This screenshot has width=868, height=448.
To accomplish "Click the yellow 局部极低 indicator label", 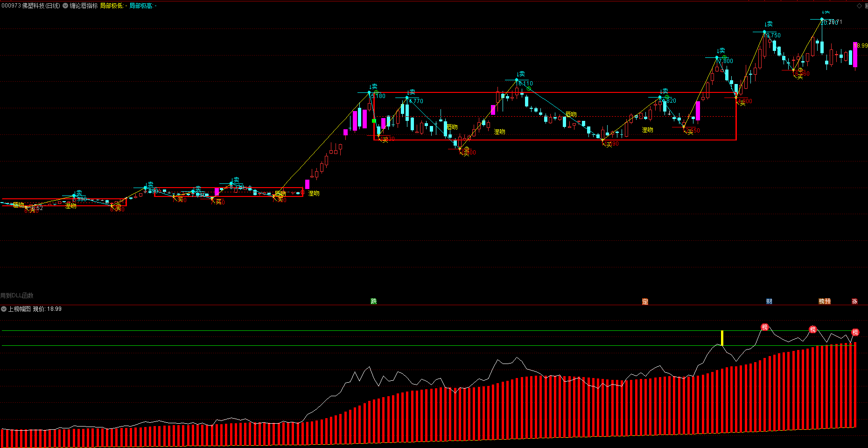I will [112, 6].
